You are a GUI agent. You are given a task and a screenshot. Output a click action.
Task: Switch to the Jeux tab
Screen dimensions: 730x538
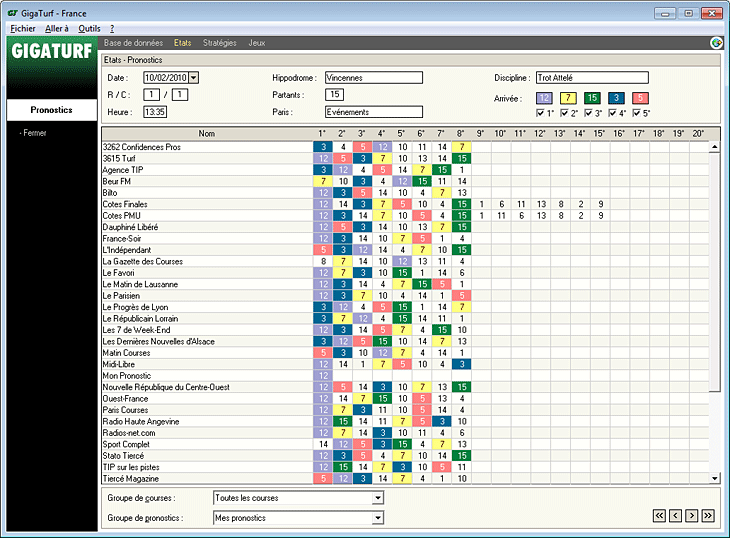(x=257, y=43)
